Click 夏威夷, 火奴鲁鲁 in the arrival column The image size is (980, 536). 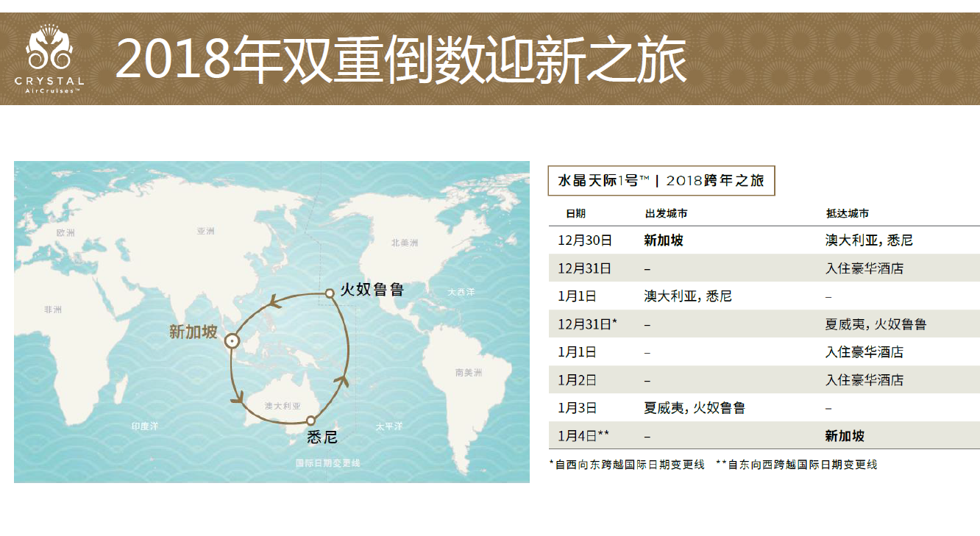[876, 324]
